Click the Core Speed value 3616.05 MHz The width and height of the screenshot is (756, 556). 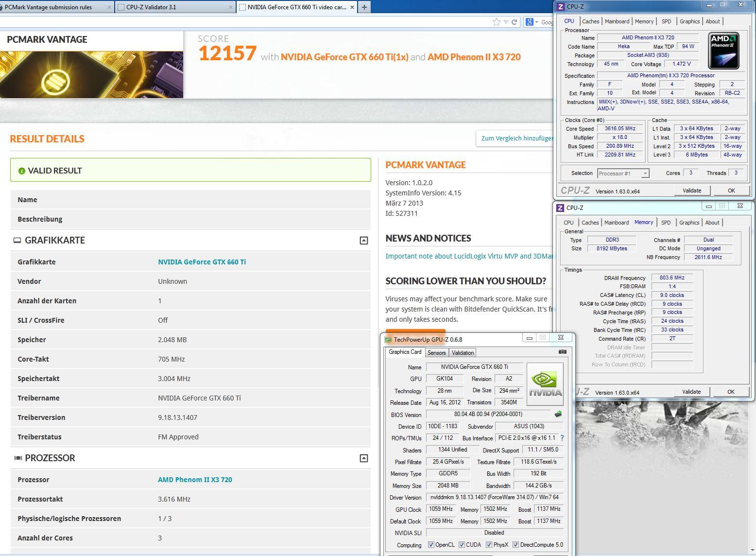[619, 129]
